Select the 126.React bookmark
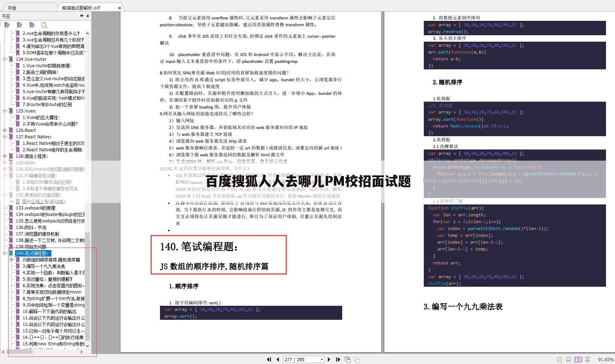 pyautogui.click(x=26, y=130)
